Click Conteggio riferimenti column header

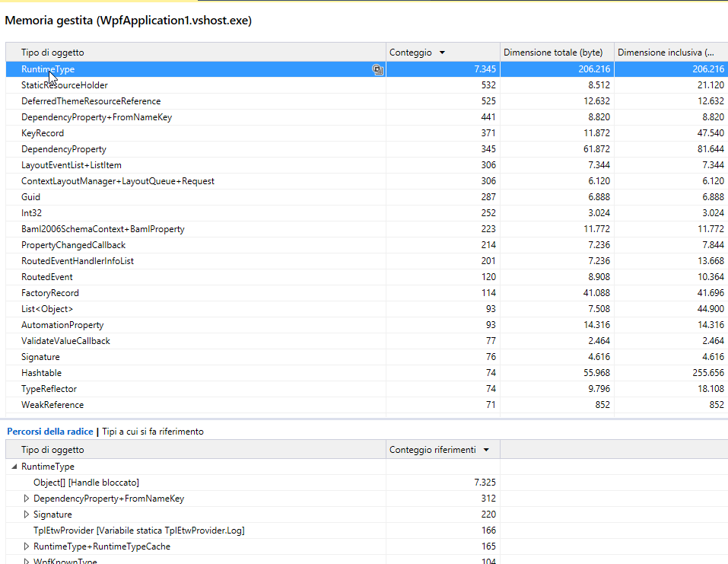(x=443, y=450)
